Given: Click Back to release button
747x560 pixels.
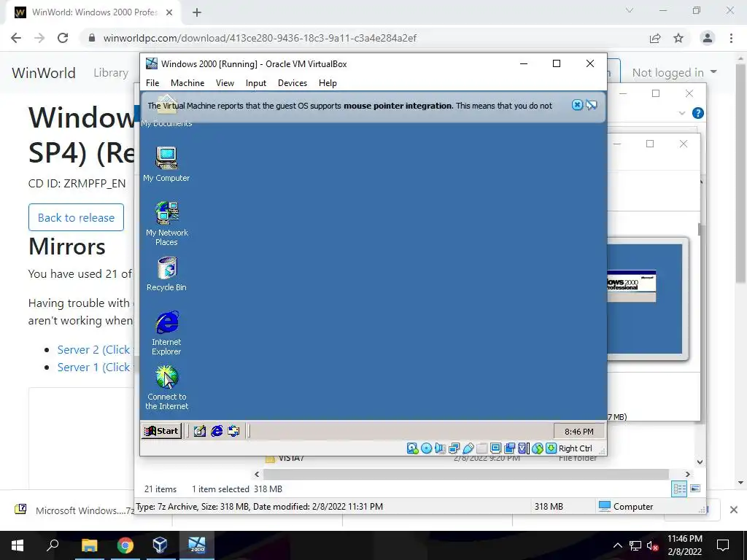Looking at the screenshot, I should point(76,217).
